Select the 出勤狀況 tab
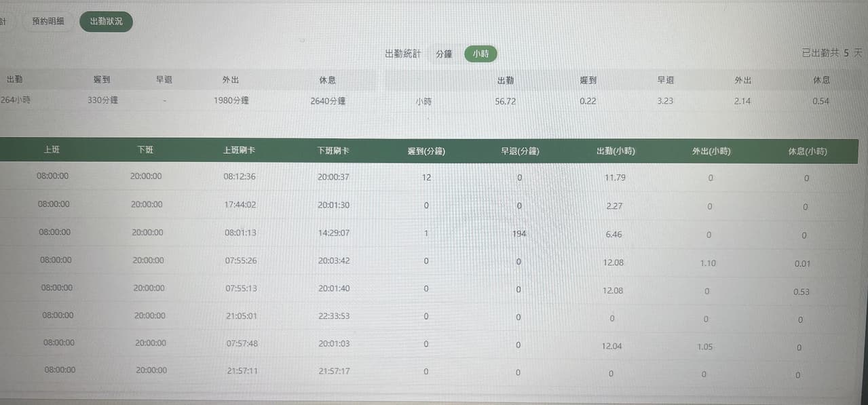Viewport: 868px width, 405px height. [106, 22]
